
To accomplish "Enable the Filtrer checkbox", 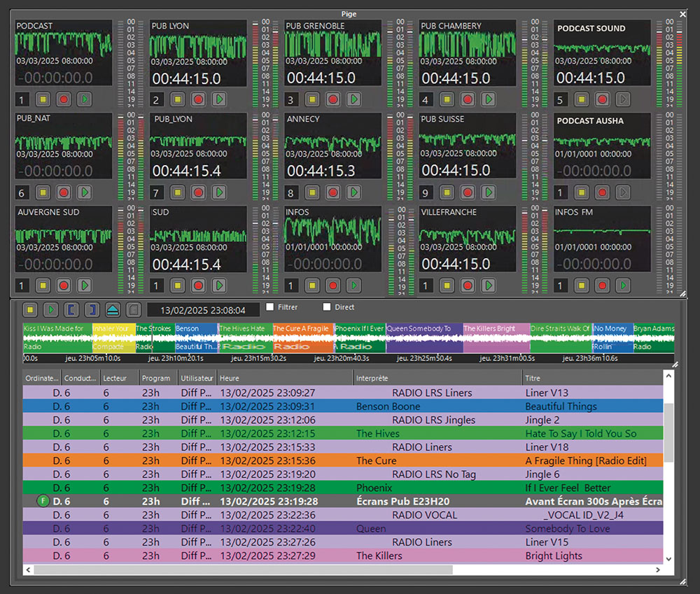I will point(270,307).
